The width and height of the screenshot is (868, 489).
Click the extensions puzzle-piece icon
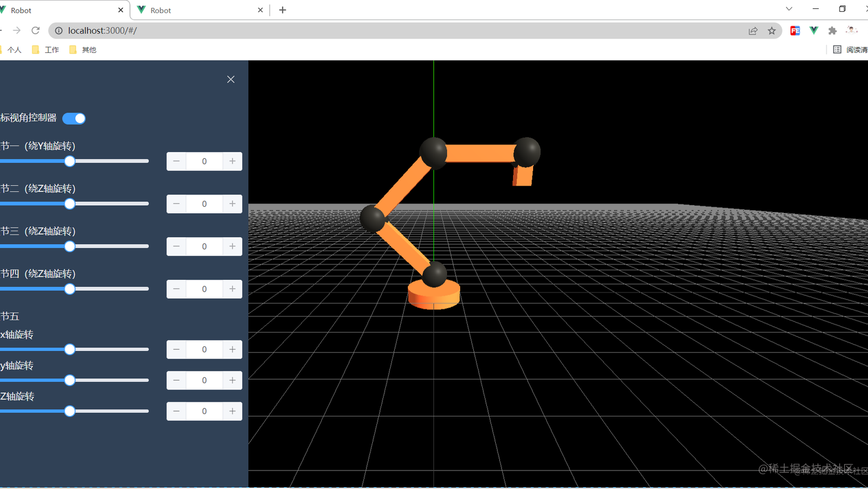click(832, 30)
